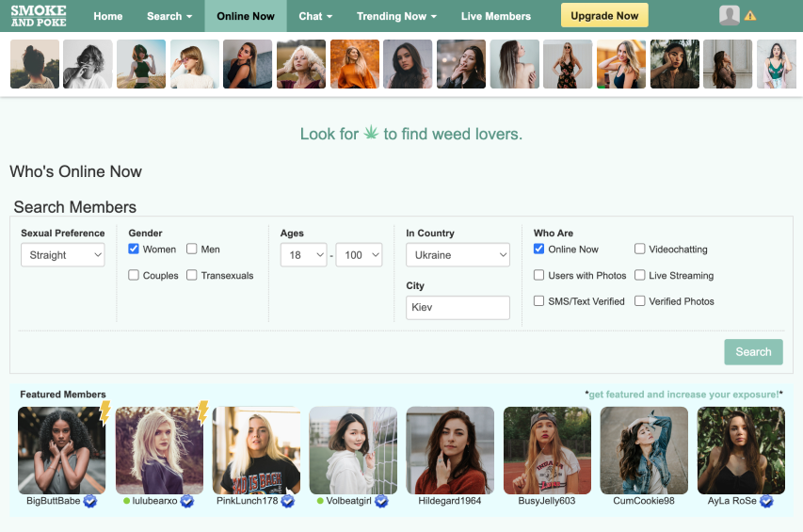
Task: Open the minimum age dropdown showing 18
Action: click(x=304, y=255)
